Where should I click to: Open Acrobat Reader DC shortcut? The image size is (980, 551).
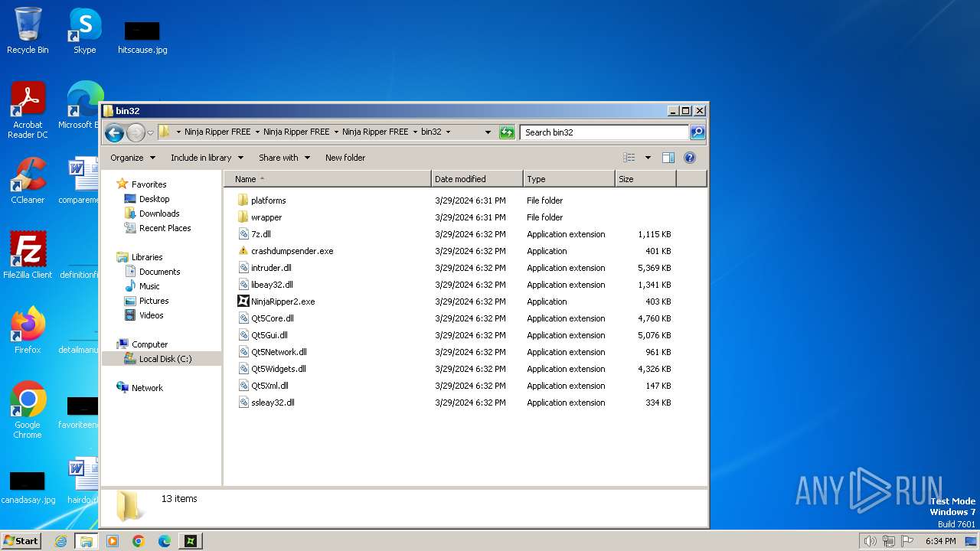coord(28,110)
